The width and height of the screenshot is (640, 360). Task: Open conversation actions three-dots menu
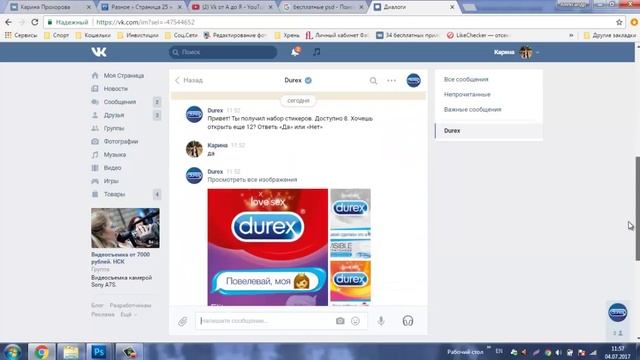tap(391, 80)
